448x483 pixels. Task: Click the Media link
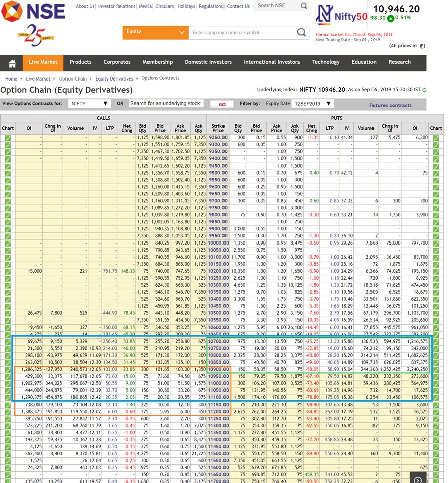145,6
